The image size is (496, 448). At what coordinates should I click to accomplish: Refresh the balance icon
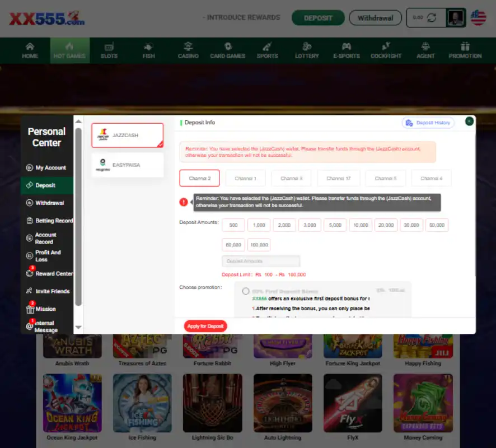point(432,18)
